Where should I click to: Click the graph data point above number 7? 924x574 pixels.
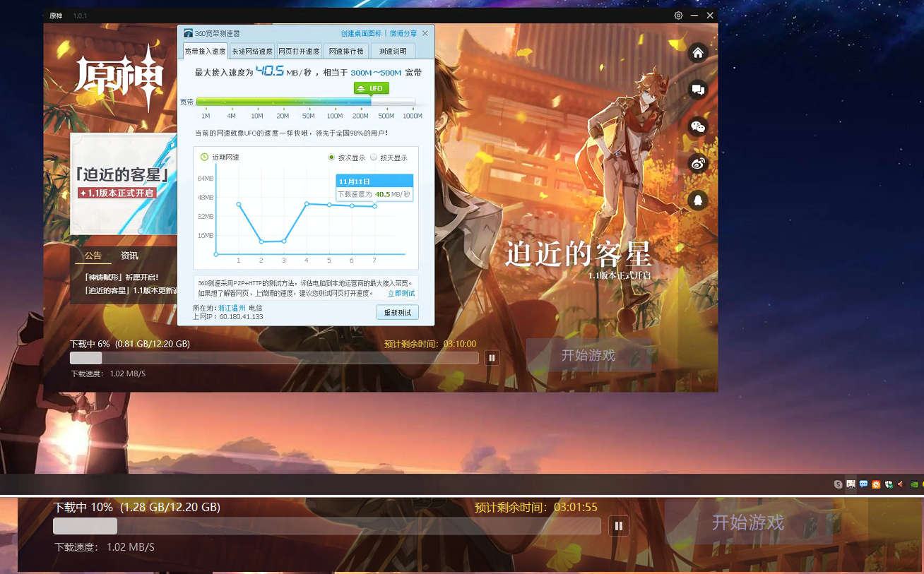[x=374, y=206]
